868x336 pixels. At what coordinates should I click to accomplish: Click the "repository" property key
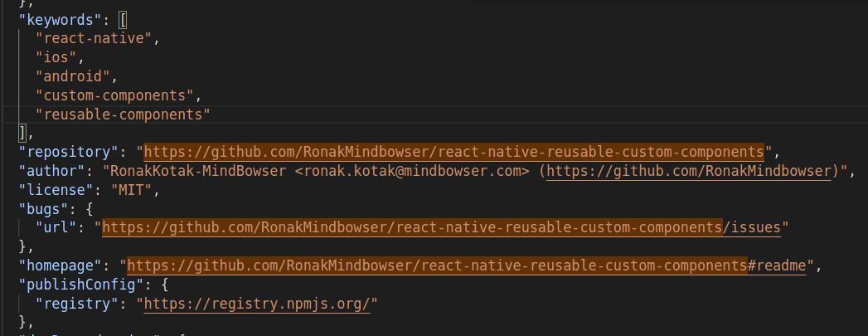[65, 152]
